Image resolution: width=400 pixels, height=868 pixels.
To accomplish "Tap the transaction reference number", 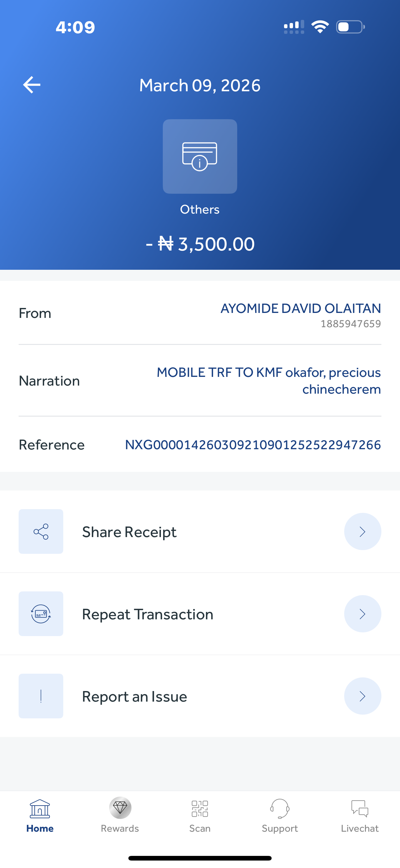I will [x=253, y=445].
